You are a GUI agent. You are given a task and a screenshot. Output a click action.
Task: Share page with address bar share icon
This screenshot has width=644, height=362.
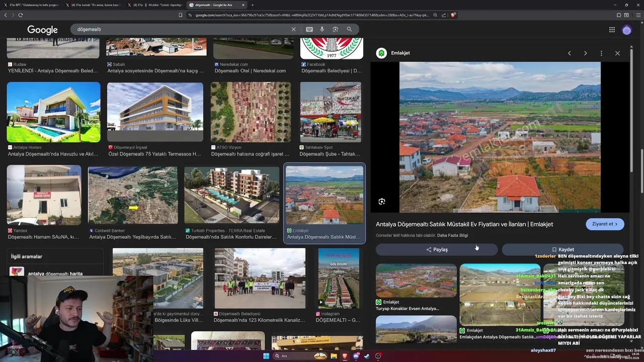click(x=443, y=15)
